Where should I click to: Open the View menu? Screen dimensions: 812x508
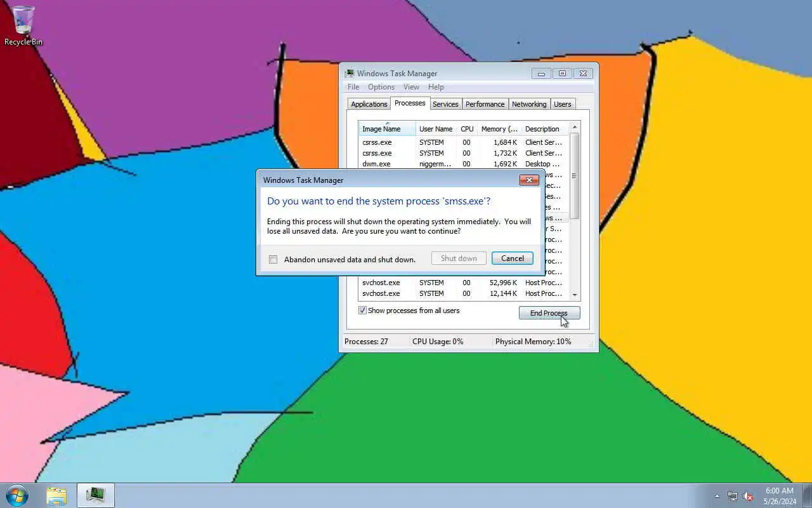pos(411,87)
